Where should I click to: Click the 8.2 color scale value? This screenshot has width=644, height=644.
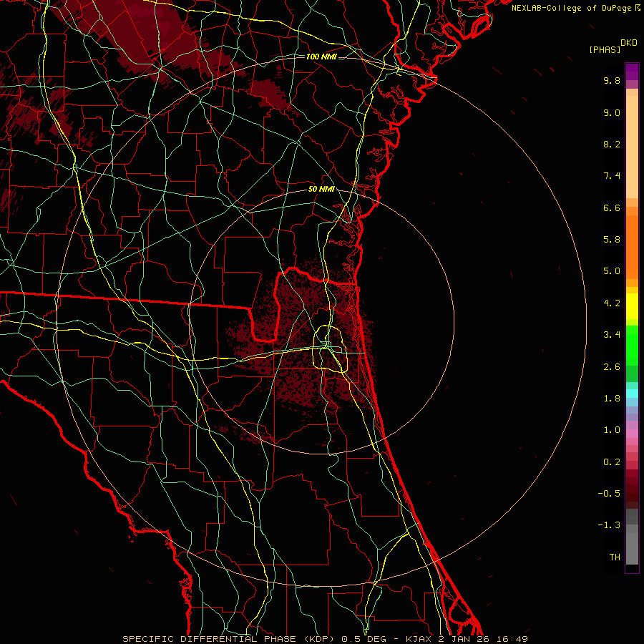pyautogui.click(x=612, y=144)
